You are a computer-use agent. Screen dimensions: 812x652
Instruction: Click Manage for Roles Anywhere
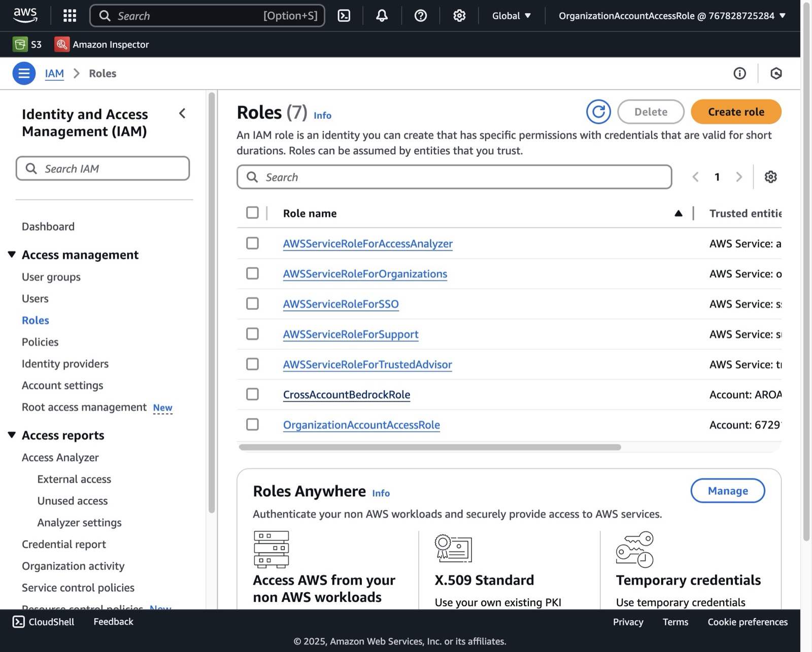(x=728, y=491)
